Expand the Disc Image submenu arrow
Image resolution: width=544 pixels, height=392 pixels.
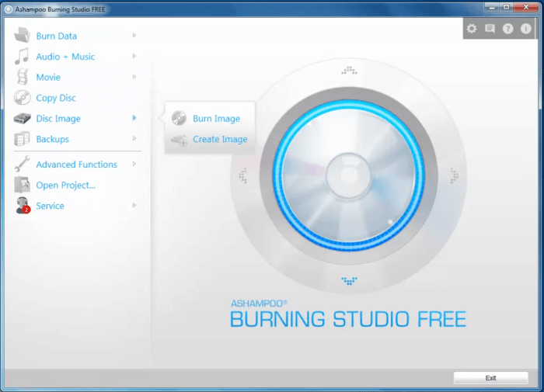134,118
